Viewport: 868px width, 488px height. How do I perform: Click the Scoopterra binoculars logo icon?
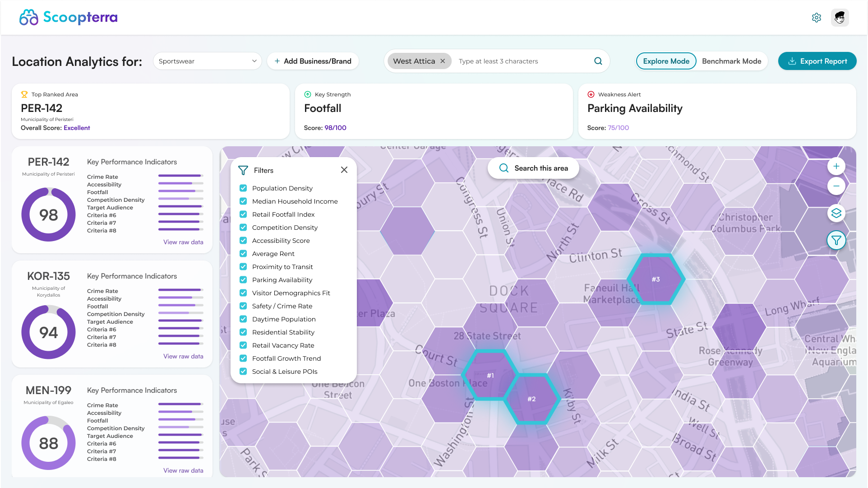click(x=29, y=18)
